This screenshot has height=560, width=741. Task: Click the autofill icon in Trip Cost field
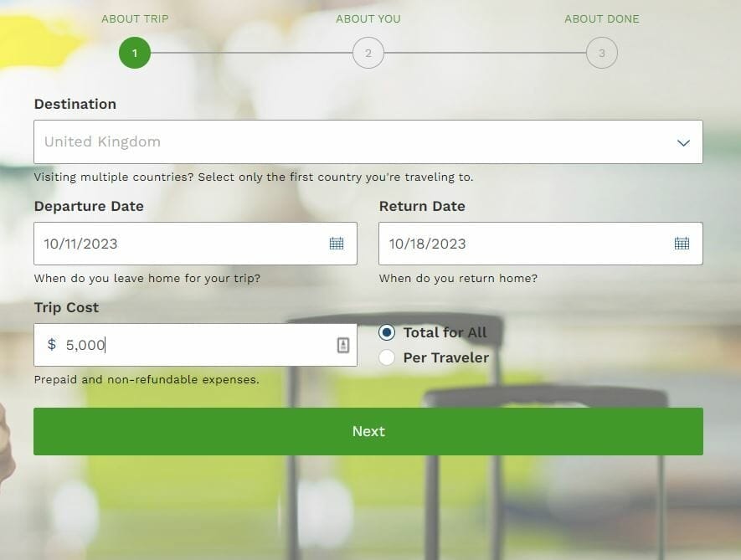(343, 345)
